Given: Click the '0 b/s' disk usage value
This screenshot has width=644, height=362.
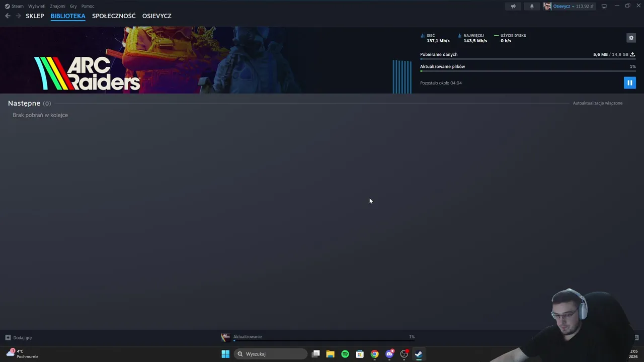Looking at the screenshot, I should [x=506, y=41].
